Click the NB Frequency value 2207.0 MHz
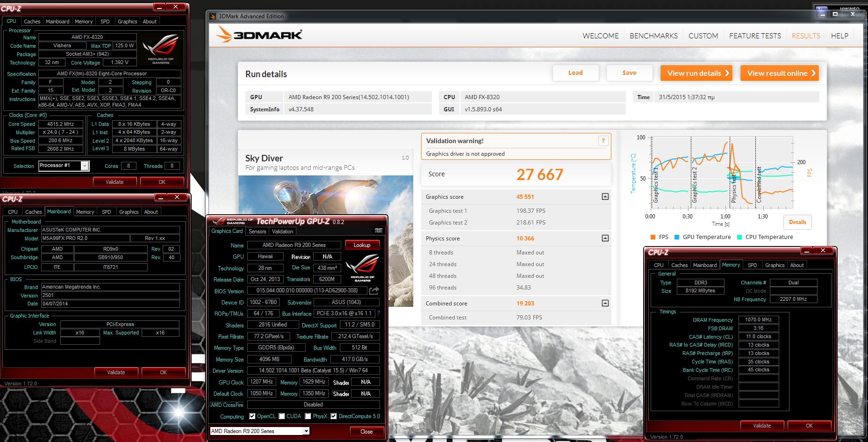The width and height of the screenshot is (868, 442). (x=793, y=299)
